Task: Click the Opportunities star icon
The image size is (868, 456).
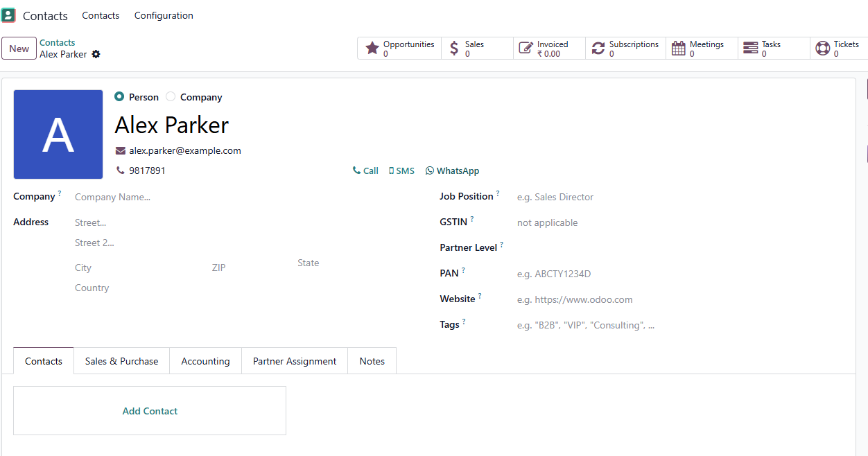Action: [372, 48]
